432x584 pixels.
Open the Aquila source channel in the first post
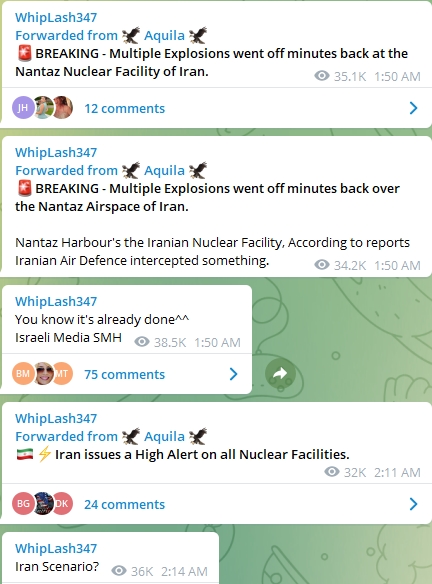point(164,35)
